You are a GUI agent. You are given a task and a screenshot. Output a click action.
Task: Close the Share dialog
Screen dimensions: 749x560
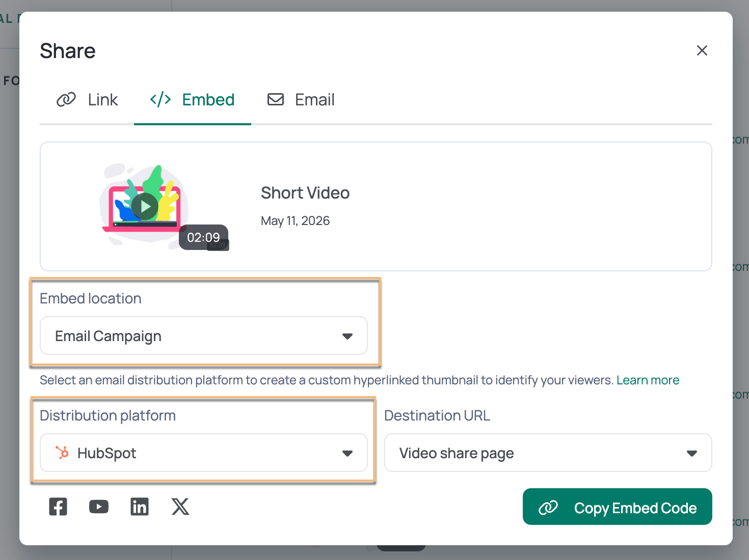click(702, 50)
